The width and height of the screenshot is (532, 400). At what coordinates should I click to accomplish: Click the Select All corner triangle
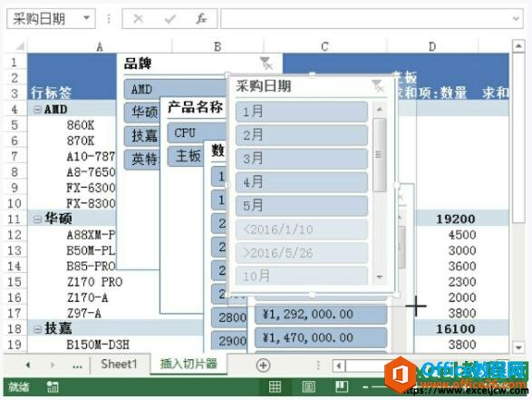[x=19, y=46]
